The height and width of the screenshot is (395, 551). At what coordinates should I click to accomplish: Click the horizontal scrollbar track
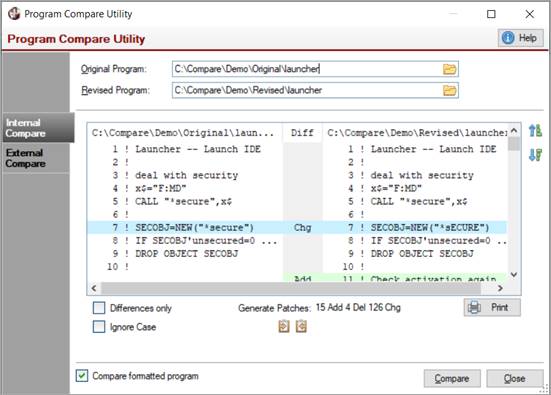[x=291, y=288]
